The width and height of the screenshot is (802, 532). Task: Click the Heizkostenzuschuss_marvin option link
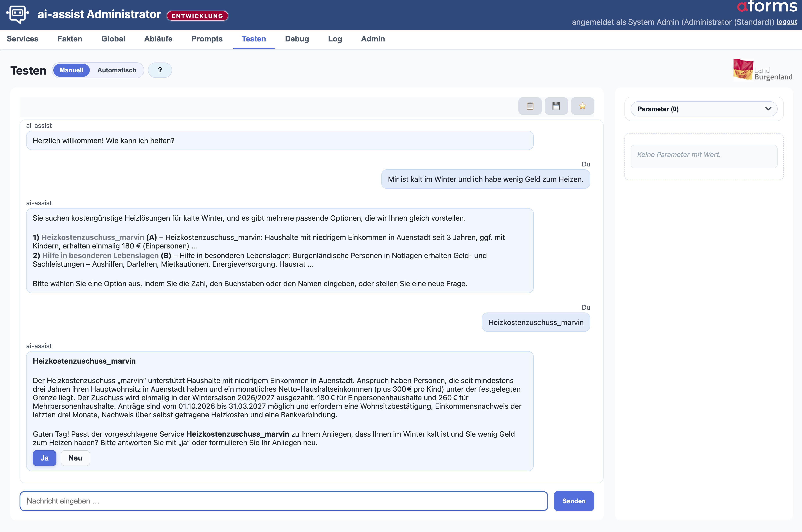(x=92, y=237)
